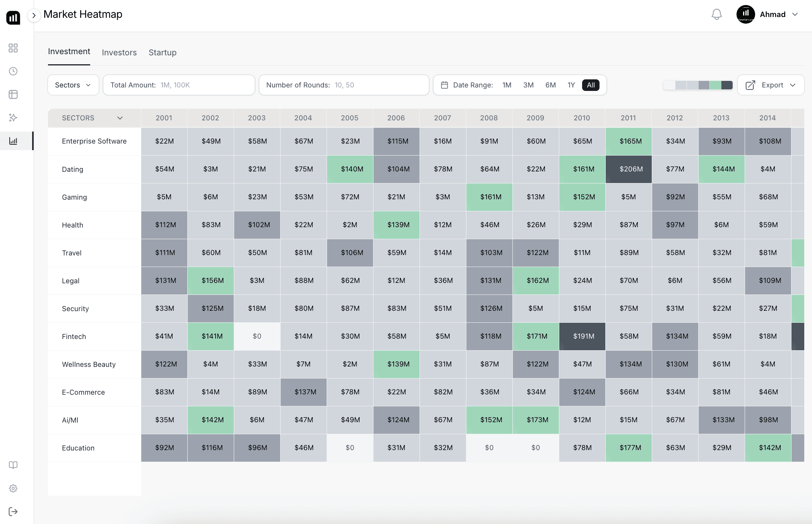Click the logout icon in sidebar
Screen dimensions: 812x524
coord(13,512)
